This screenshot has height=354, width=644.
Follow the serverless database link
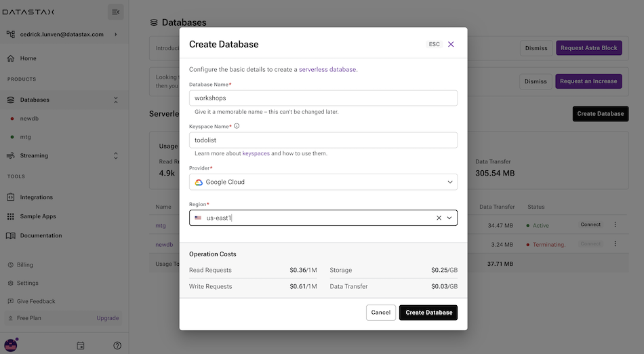click(327, 69)
